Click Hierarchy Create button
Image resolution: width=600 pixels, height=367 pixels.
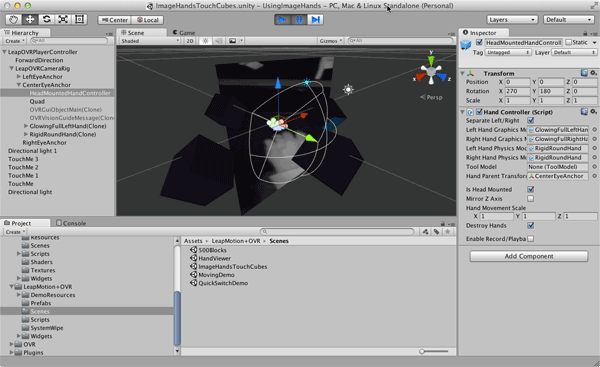(15, 41)
